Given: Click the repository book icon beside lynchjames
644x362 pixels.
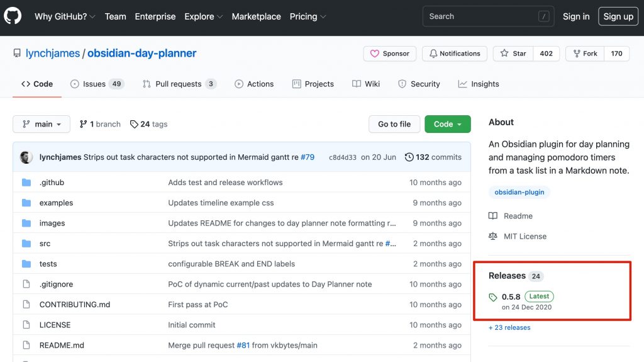Looking at the screenshot, I should pos(17,53).
